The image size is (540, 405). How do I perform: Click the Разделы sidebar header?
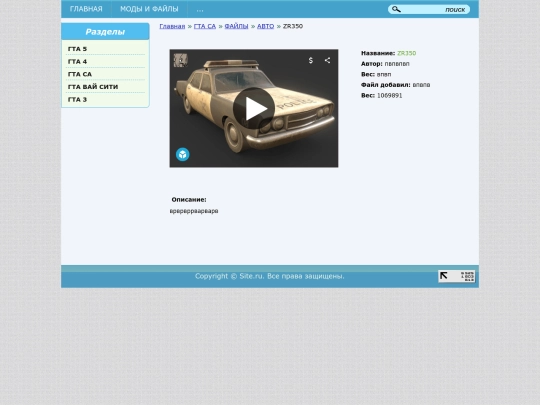tap(105, 32)
